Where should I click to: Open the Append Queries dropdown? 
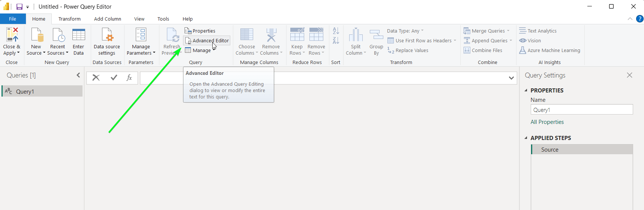coord(488,40)
